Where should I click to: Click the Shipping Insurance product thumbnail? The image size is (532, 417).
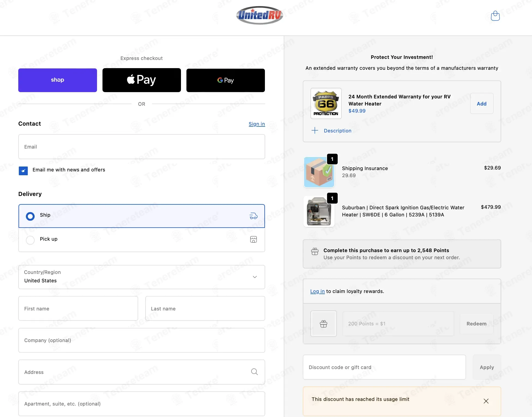point(319,172)
